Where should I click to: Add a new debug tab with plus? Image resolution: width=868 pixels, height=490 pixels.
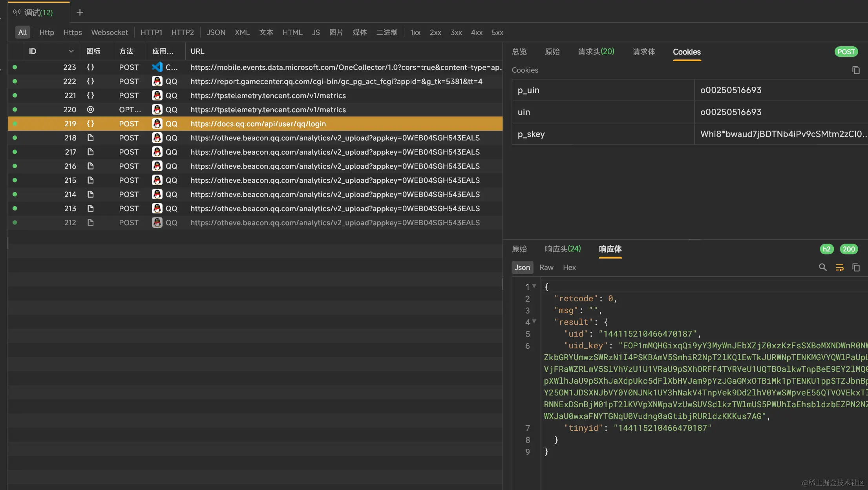pos(80,13)
